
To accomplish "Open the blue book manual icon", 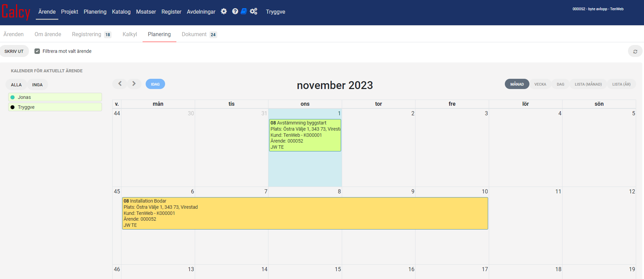I will 244,11.
